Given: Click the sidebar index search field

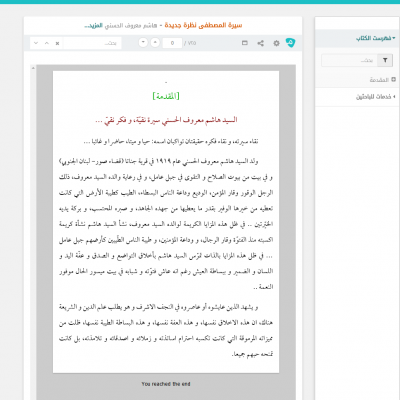Looking at the screenshot, I should pyautogui.click(x=349, y=60).
